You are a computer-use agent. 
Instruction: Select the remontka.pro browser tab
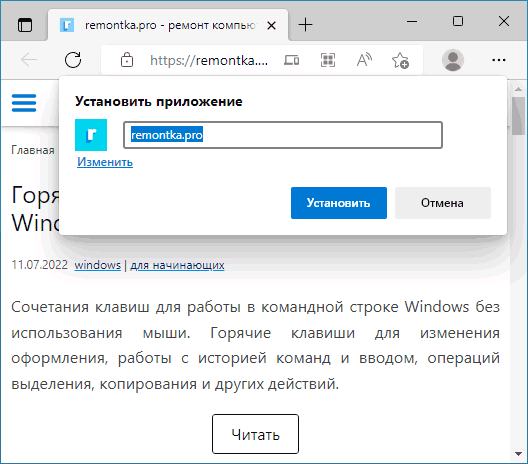point(168,25)
